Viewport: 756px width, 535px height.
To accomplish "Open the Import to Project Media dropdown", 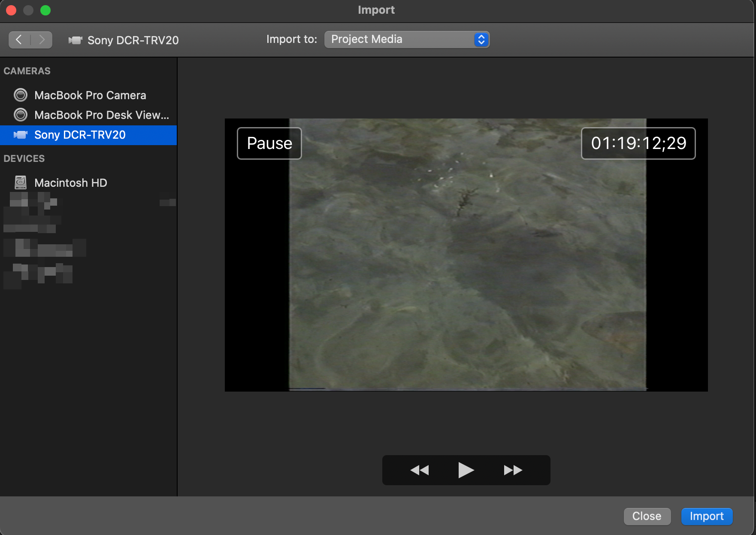I will [406, 40].
